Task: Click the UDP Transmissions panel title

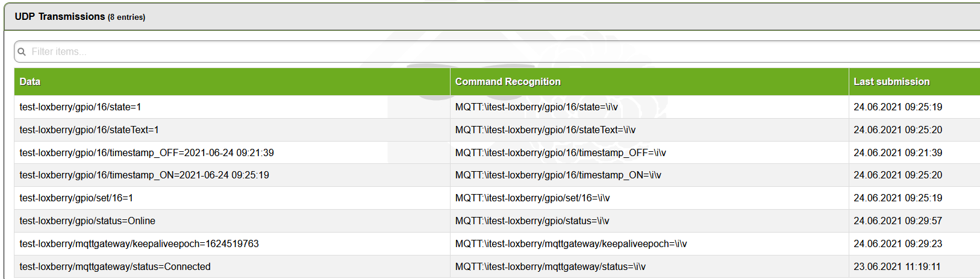Action: click(60, 17)
